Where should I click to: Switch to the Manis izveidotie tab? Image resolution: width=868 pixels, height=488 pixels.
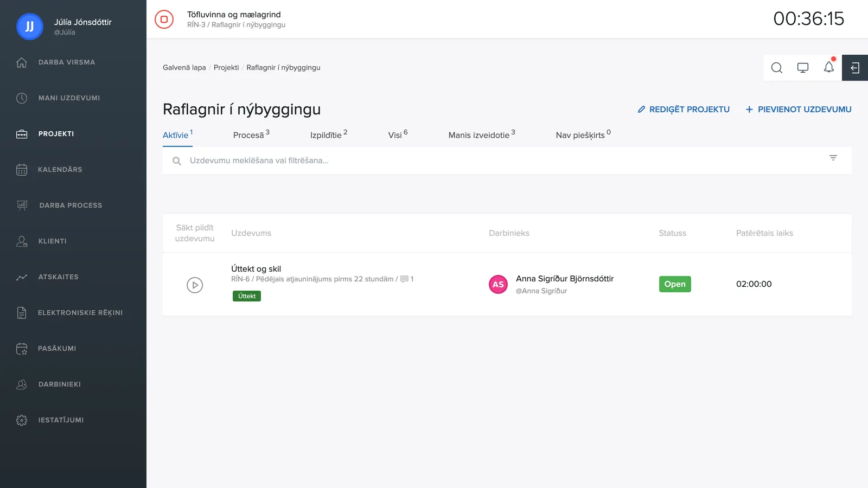[x=482, y=134]
